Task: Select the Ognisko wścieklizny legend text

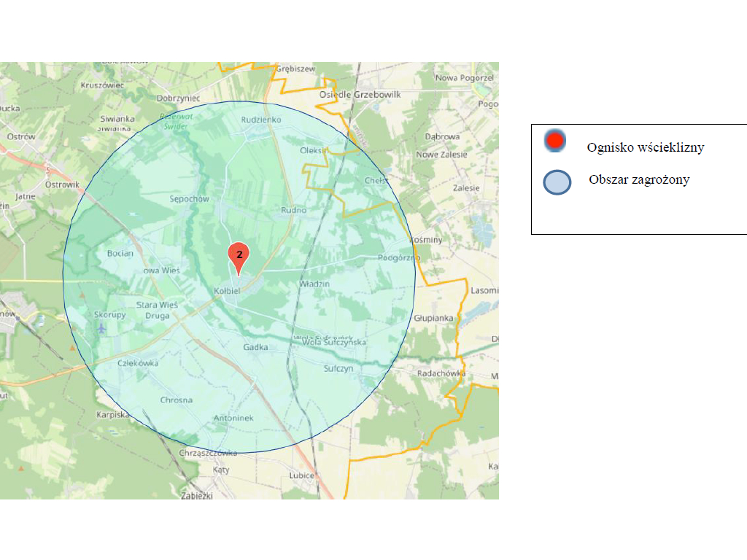Action: point(645,148)
